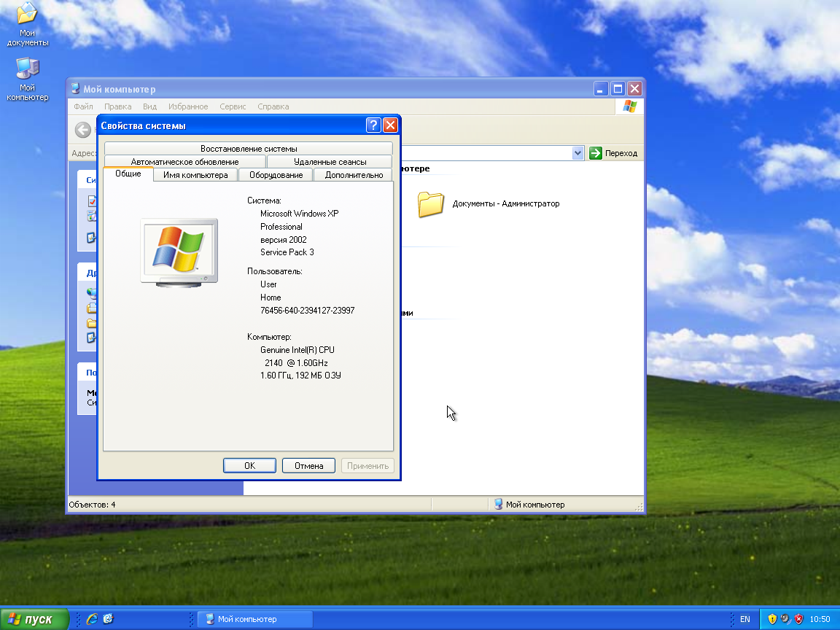Select the Автоматическое обновление tab

pyautogui.click(x=184, y=162)
